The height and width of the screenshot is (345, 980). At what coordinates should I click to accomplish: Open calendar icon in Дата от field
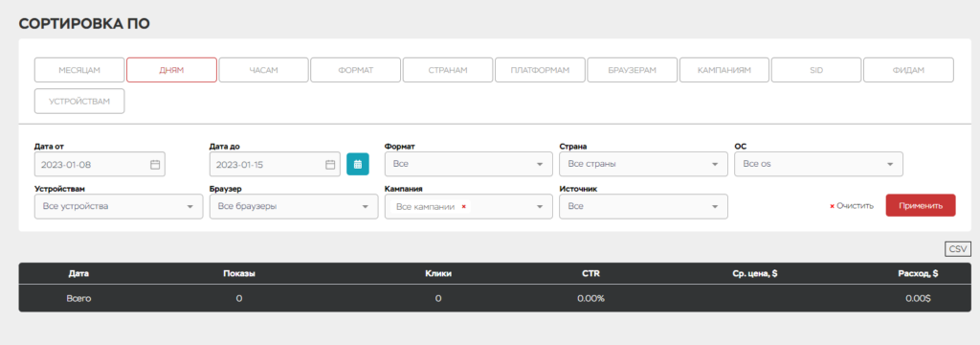[x=155, y=165]
